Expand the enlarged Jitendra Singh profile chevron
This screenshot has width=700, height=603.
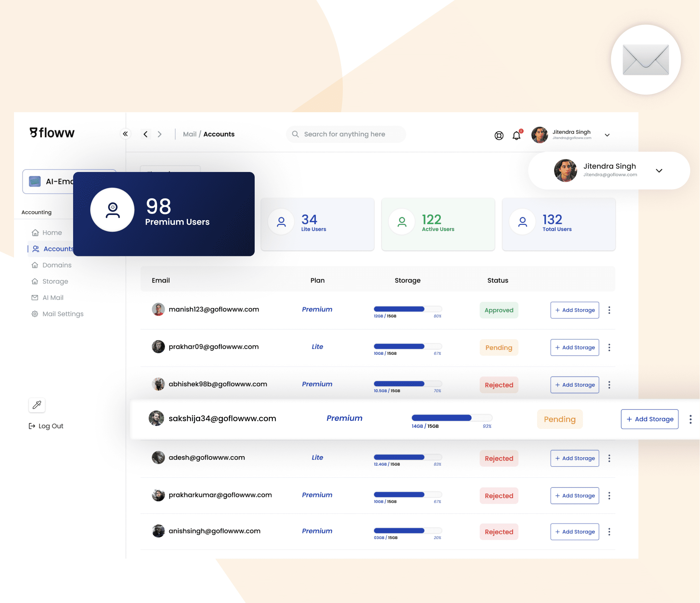(659, 171)
